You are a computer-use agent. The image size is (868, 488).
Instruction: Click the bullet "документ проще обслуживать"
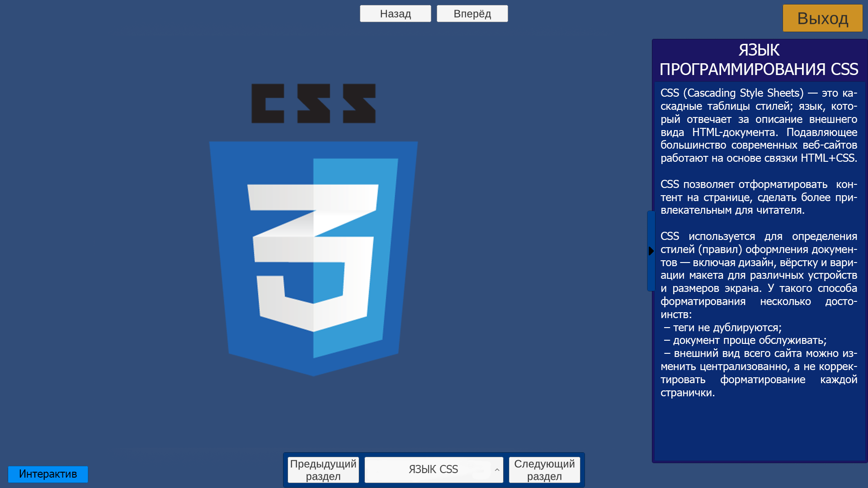coord(745,340)
